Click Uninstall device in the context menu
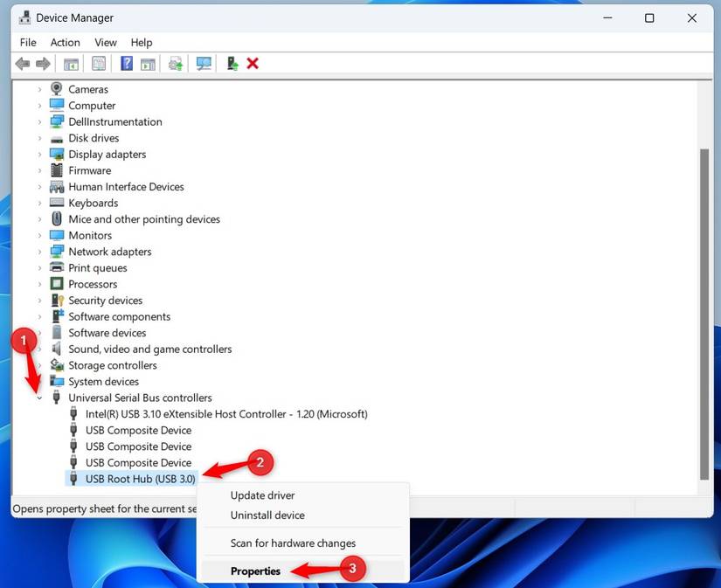 click(267, 515)
